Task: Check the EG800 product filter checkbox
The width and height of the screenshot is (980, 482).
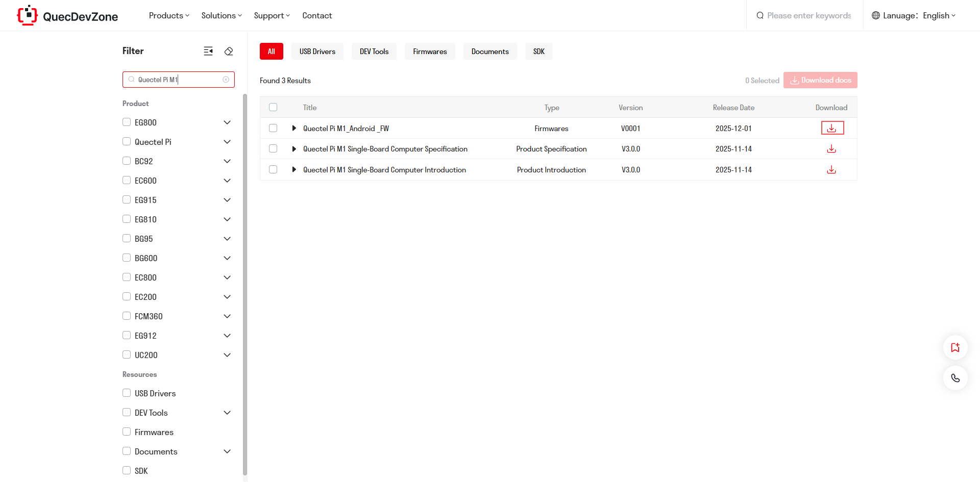Action: coord(127,122)
